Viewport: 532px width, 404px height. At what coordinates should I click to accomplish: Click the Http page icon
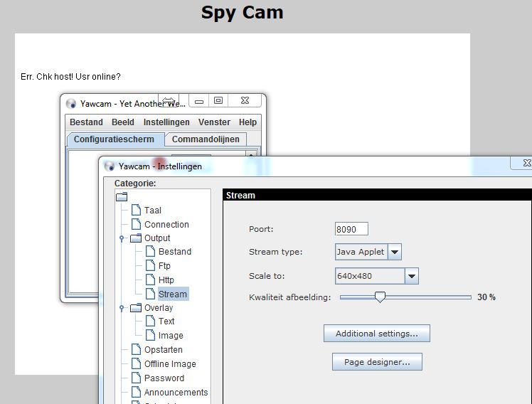click(x=150, y=280)
